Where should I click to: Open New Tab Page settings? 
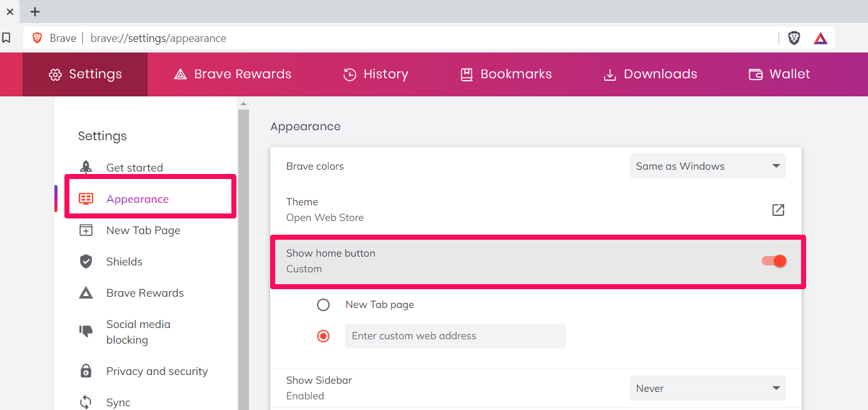143,230
